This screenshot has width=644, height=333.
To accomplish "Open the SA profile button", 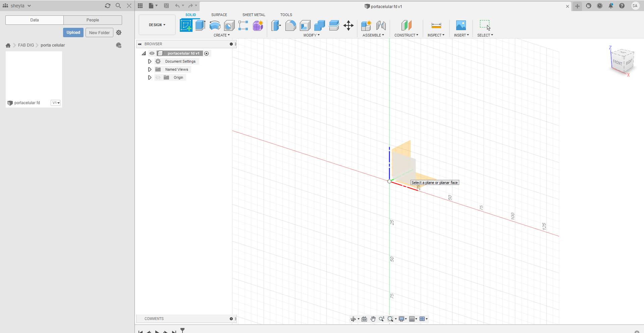I will tap(635, 6).
